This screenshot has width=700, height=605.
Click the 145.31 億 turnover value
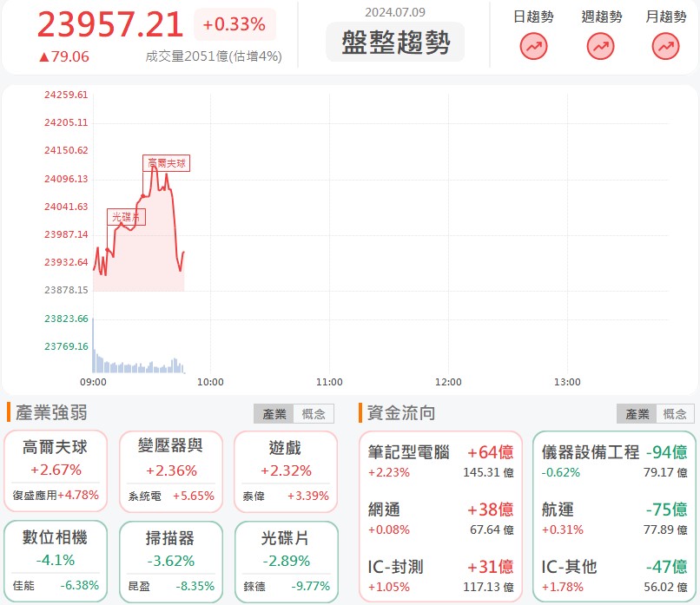click(x=488, y=472)
